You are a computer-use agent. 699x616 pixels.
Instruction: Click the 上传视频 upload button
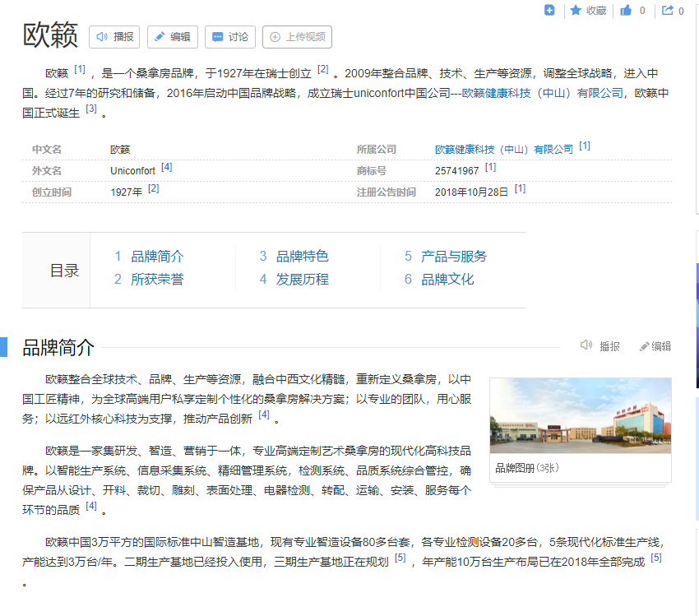298,37
